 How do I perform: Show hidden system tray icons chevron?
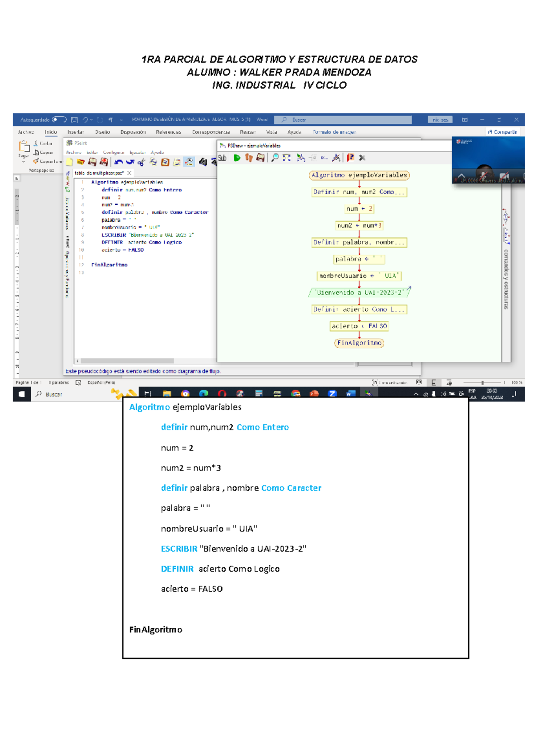pyautogui.click(x=416, y=394)
